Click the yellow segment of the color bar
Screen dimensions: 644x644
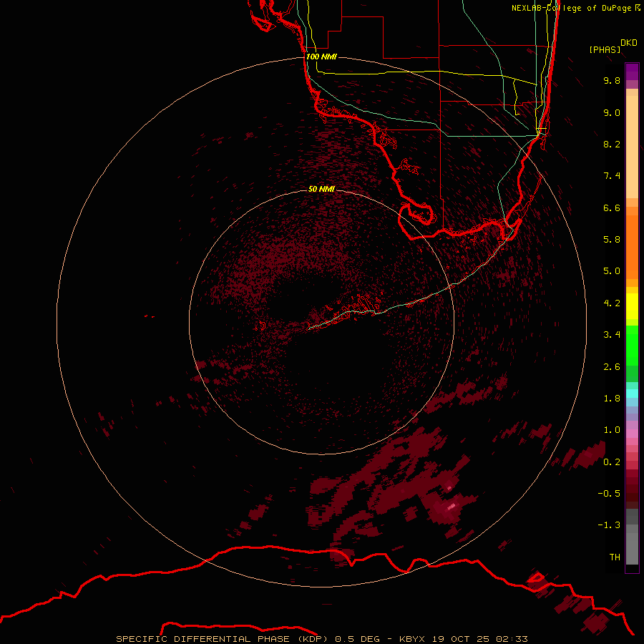[x=632, y=306]
